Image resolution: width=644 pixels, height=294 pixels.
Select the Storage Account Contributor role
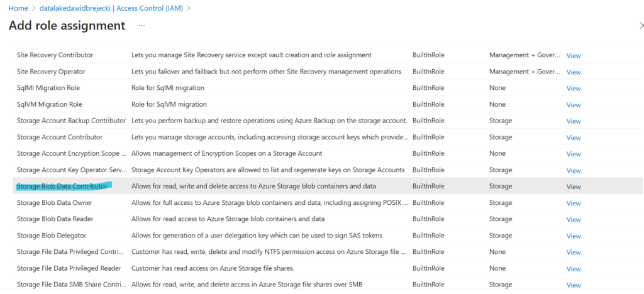coord(59,137)
